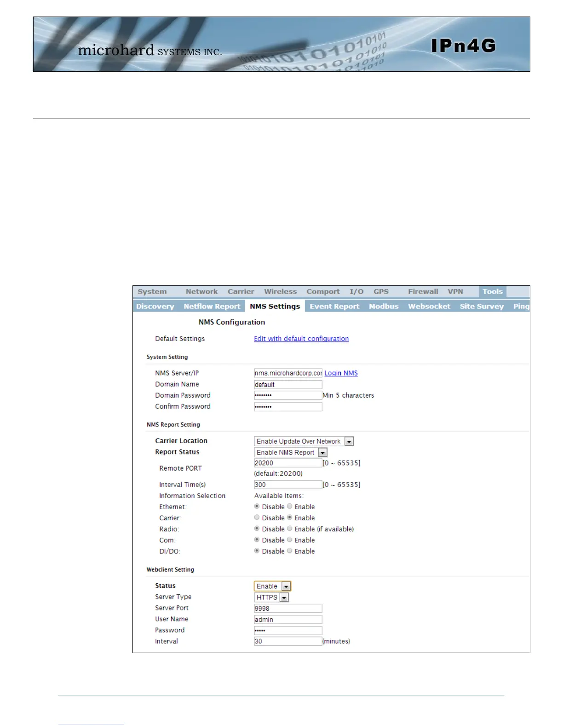Open the Carrier top menu
Screen dimensions: 563x728
click(x=241, y=291)
